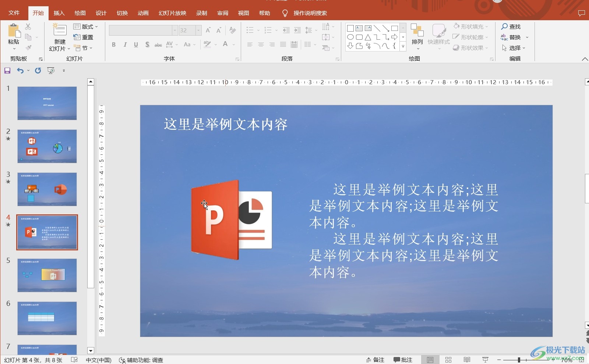
Task: Toggle center text alignment
Action: coord(261,44)
